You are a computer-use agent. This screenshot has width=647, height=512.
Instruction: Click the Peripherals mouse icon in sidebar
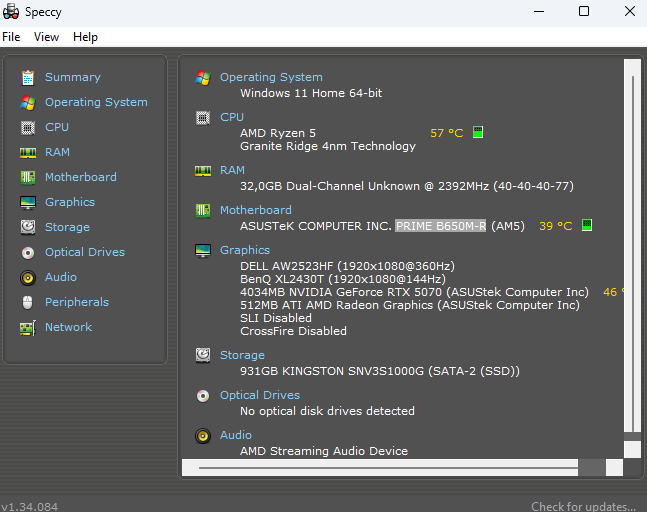pos(28,302)
